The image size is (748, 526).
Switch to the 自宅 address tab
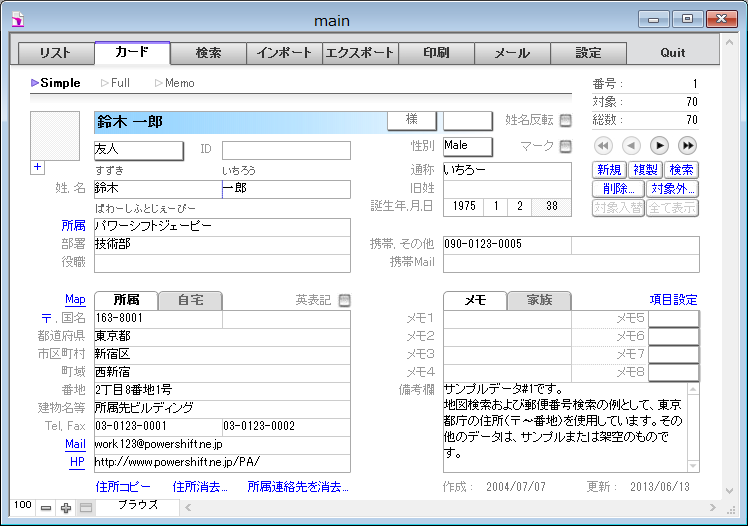point(190,300)
